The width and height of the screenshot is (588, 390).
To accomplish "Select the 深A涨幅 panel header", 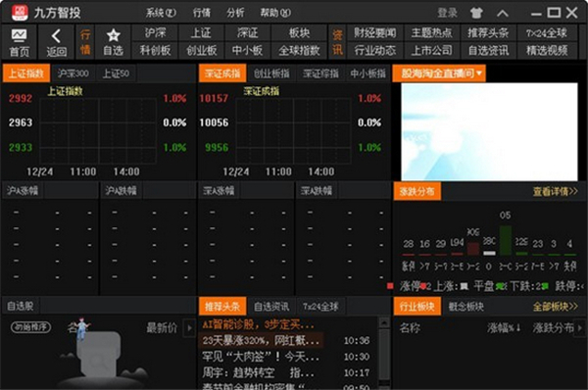I will click(219, 190).
